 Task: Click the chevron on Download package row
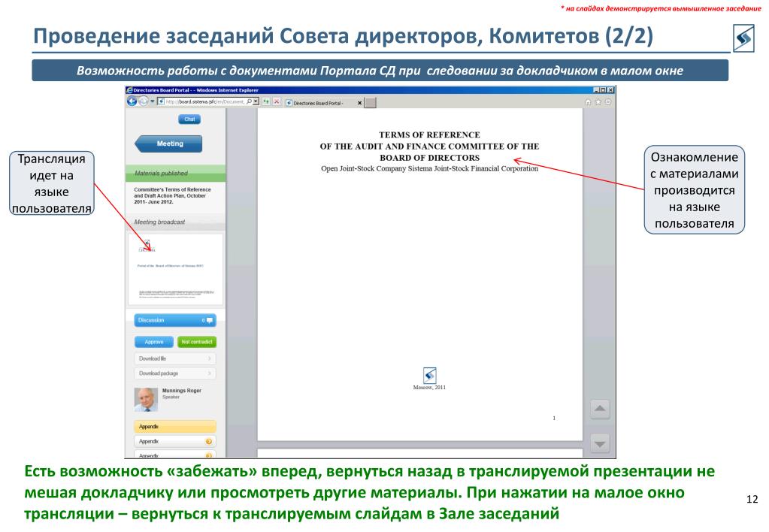click(x=210, y=373)
